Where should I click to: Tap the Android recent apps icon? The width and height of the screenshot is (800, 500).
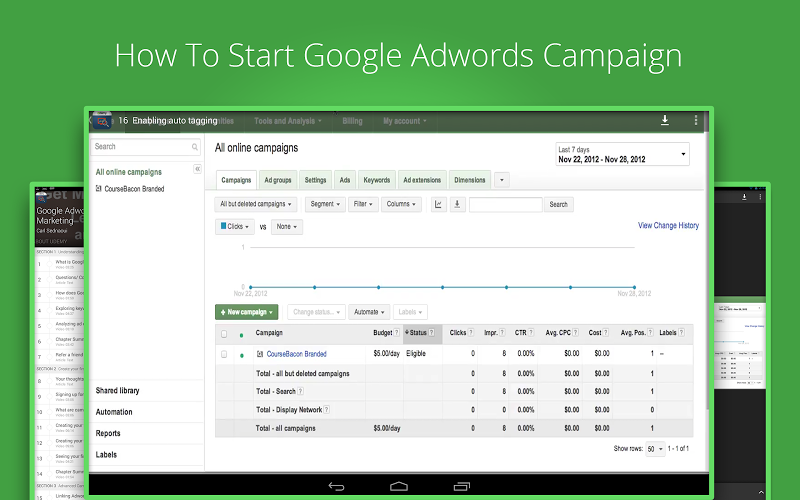coord(462,486)
